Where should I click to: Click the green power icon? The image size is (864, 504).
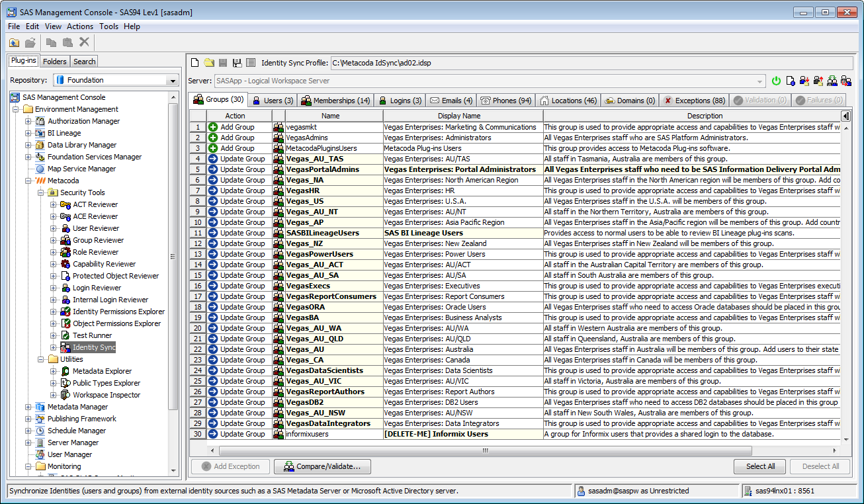point(777,81)
